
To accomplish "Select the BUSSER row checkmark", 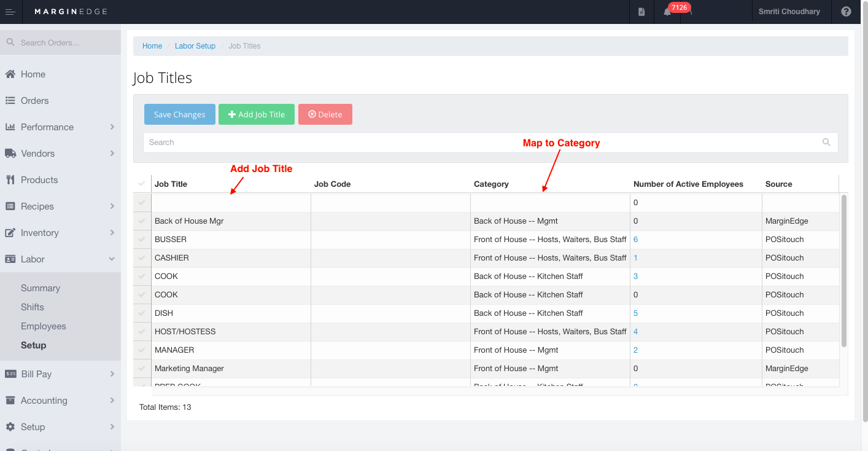I will click(x=142, y=240).
